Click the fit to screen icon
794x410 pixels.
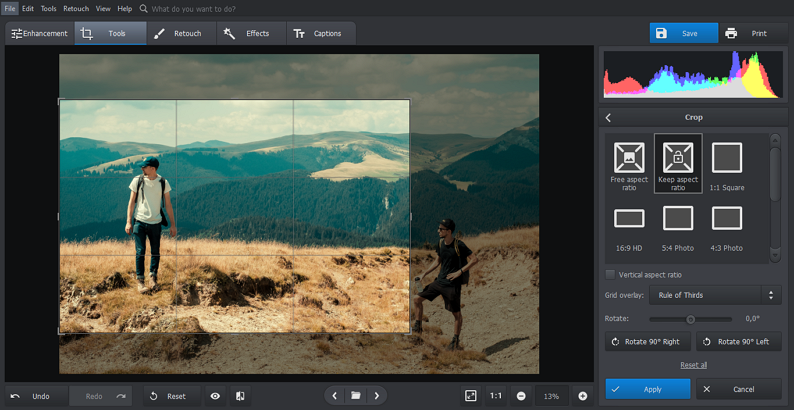click(470, 396)
